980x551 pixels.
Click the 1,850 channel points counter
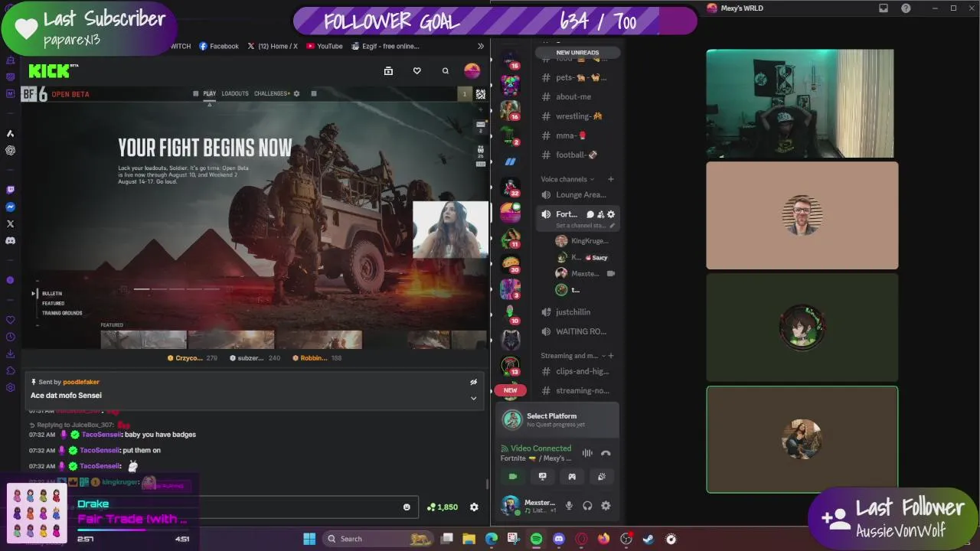[443, 507]
